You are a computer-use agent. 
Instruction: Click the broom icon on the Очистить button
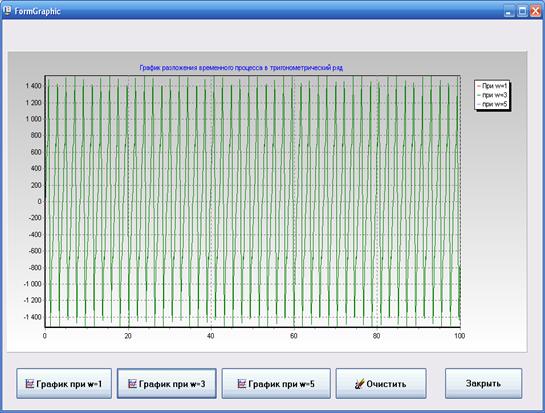pyautogui.click(x=359, y=384)
